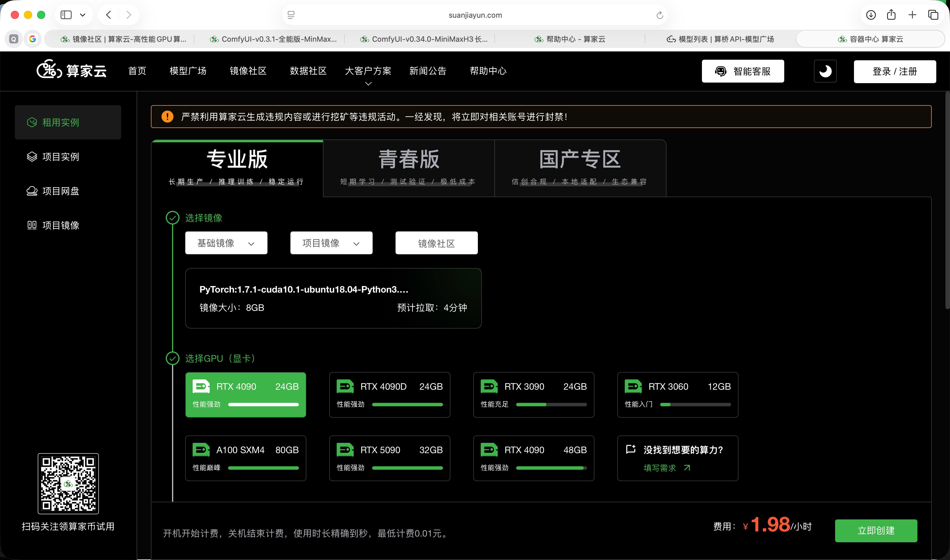Select RTX 3090 24GB GPU card

(534, 395)
